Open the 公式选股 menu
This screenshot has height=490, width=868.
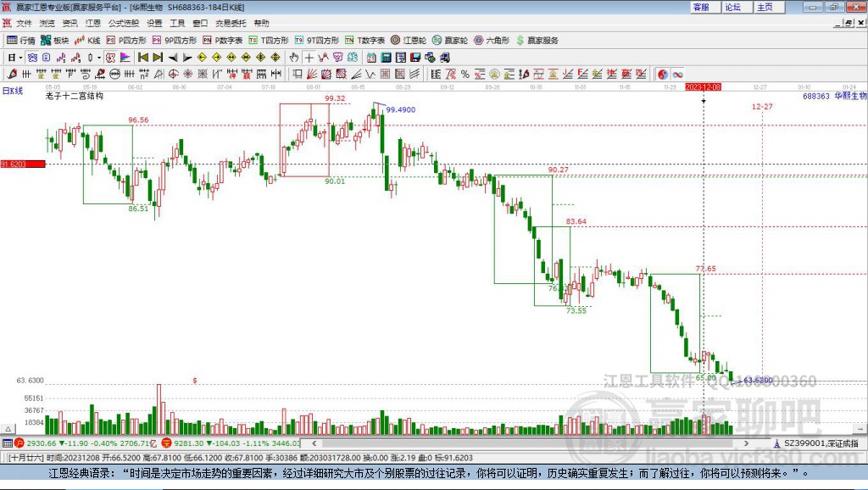[x=124, y=23]
